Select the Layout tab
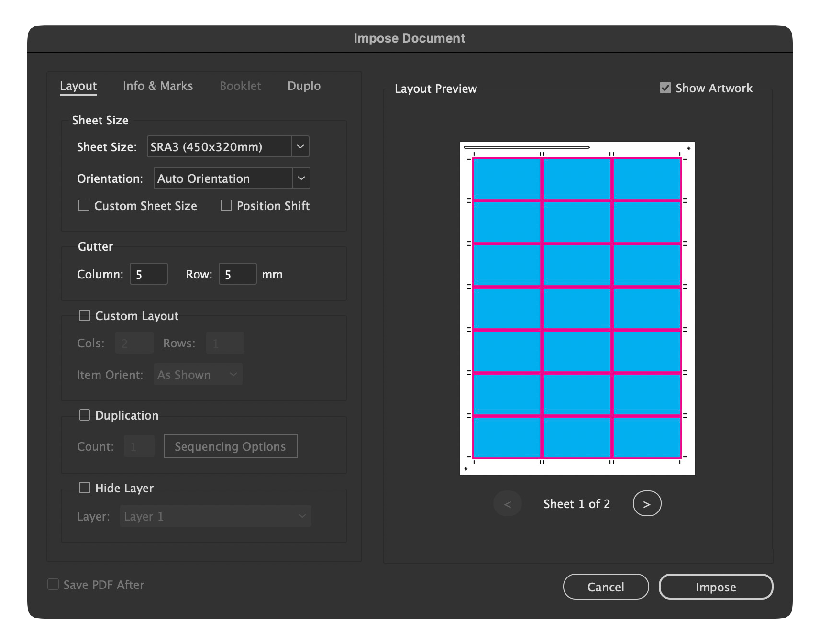This screenshot has height=644, width=820. 78,86
